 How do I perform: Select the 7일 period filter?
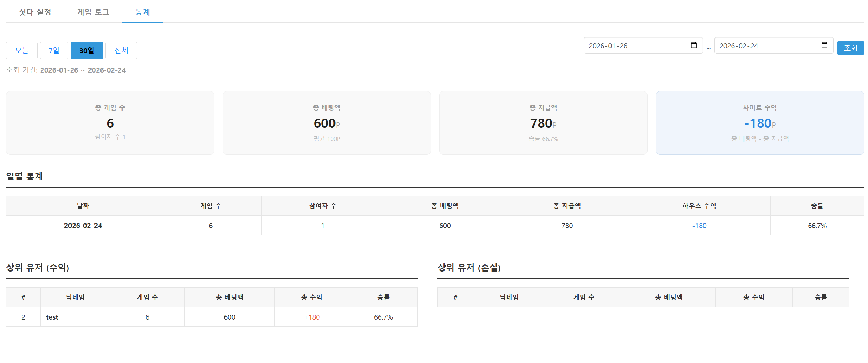pos(54,50)
